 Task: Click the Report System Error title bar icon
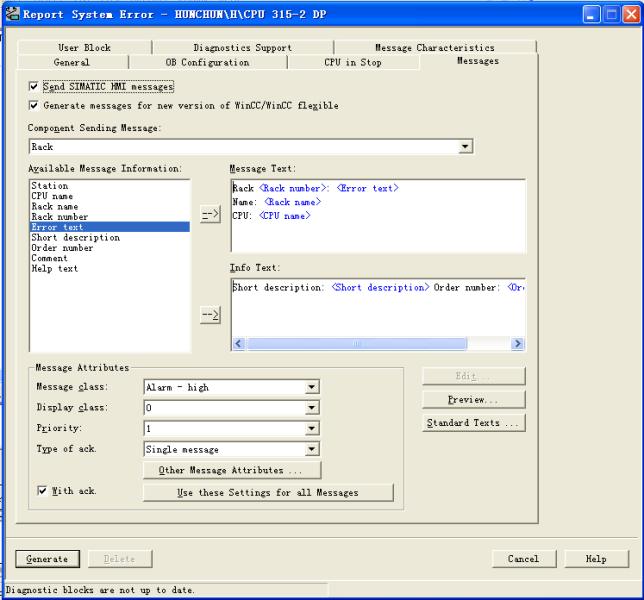[x=12, y=14]
